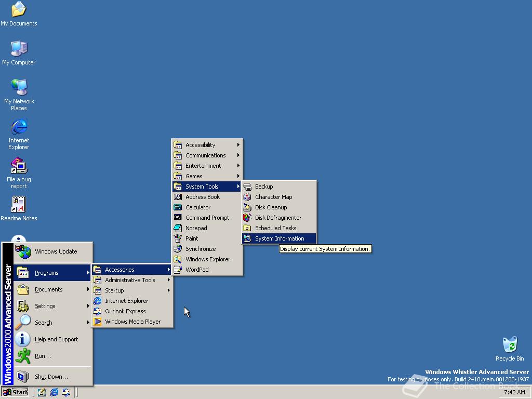
Task: Expand Programs in the Start menu
Action: (x=53, y=273)
